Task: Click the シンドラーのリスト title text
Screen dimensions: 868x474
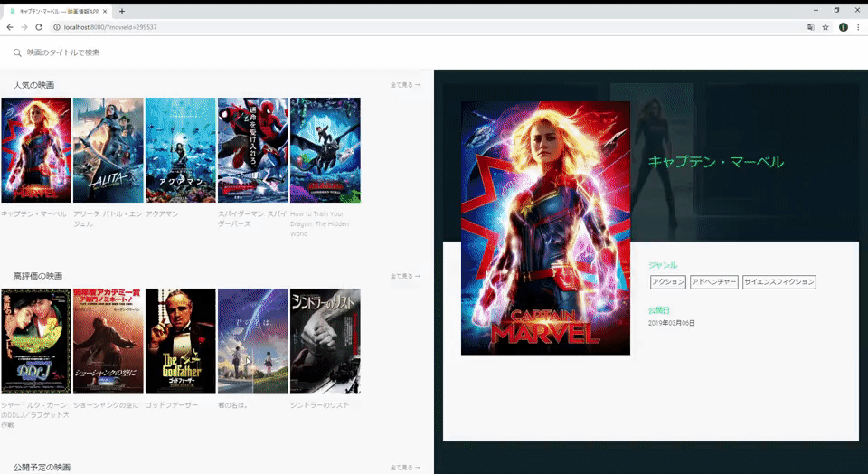Action: [320, 405]
